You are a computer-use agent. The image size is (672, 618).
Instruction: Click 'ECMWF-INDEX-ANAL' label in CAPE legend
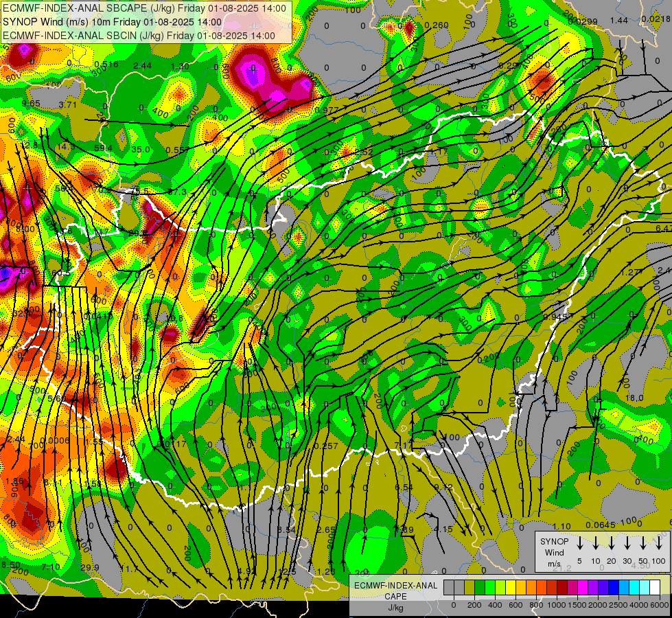(395, 586)
